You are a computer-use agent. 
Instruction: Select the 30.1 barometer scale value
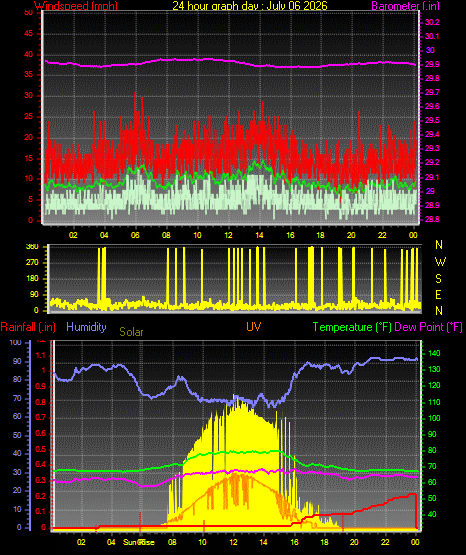tap(432, 36)
